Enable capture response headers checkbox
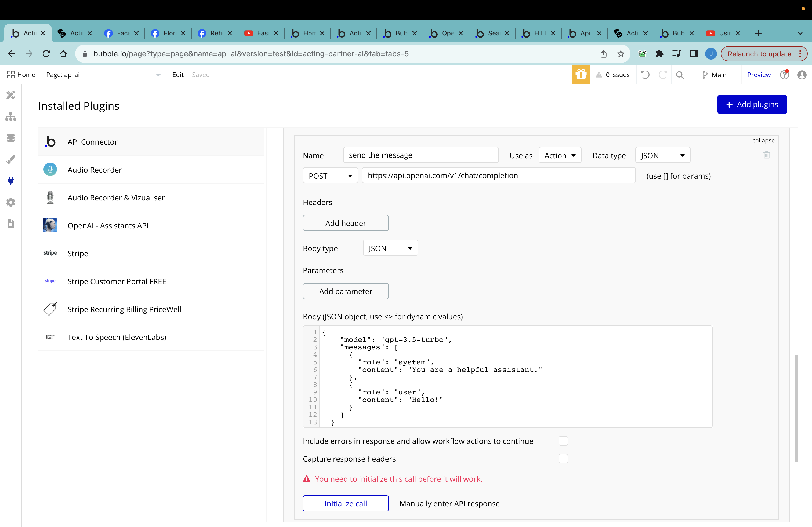This screenshot has width=812, height=527. point(563,459)
